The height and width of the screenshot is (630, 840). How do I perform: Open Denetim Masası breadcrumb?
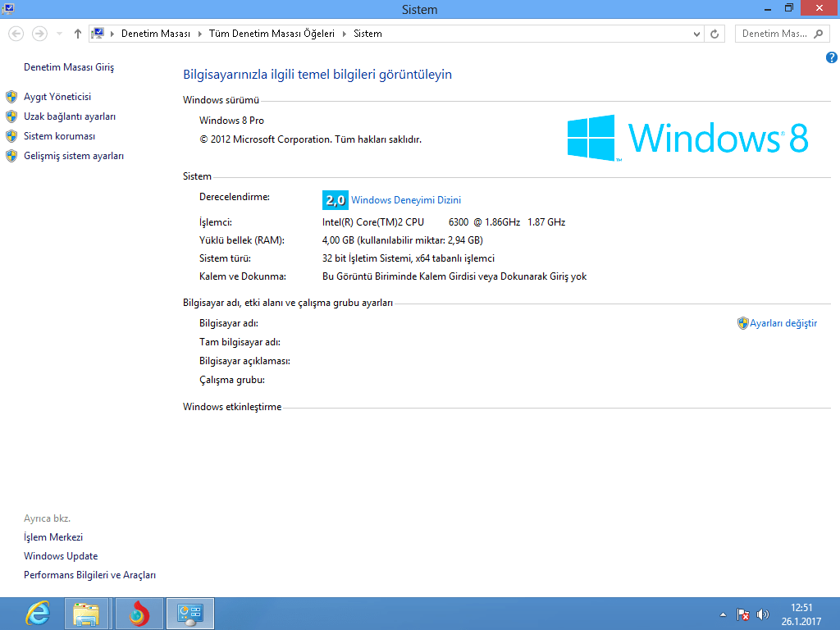(155, 34)
